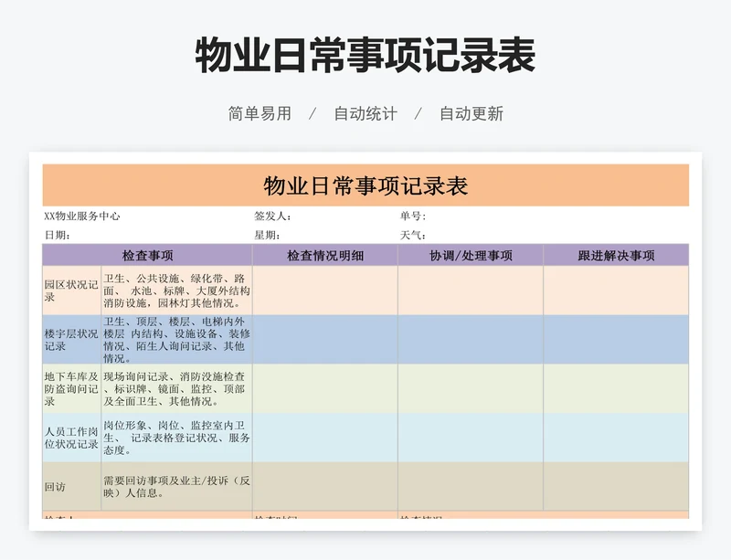Viewport: 731px width, 560px height.
Task: Click the XX物业服务中心 cell
Action: [x=82, y=216]
